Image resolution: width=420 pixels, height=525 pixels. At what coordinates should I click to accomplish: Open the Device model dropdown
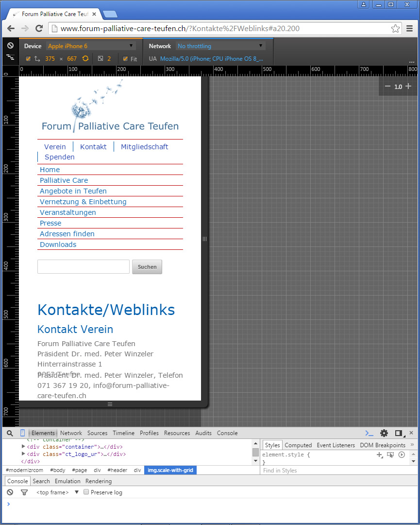pos(91,46)
